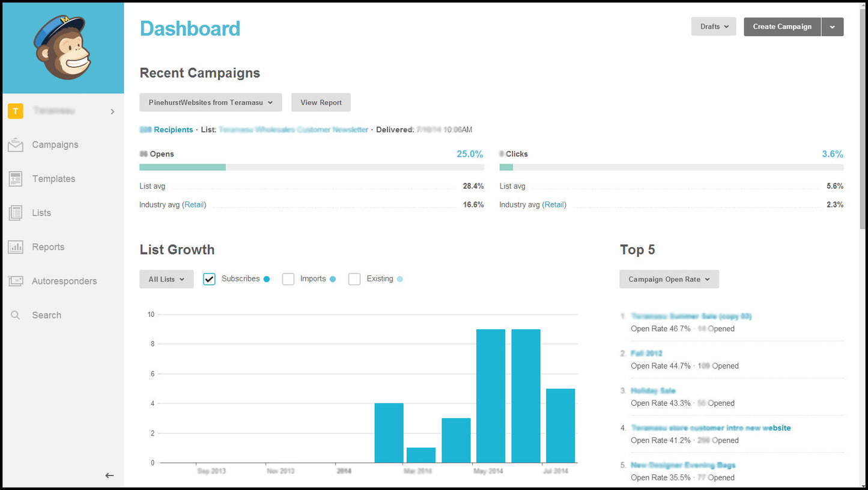Viewport: 868px width, 490px height.
Task: Expand the All Lists dropdown
Action: (x=166, y=279)
